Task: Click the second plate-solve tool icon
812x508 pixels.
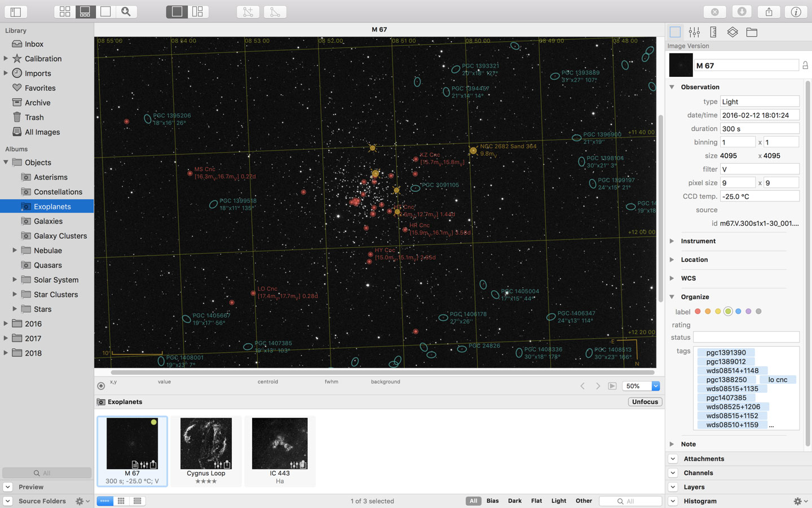Action: coord(275,12)
